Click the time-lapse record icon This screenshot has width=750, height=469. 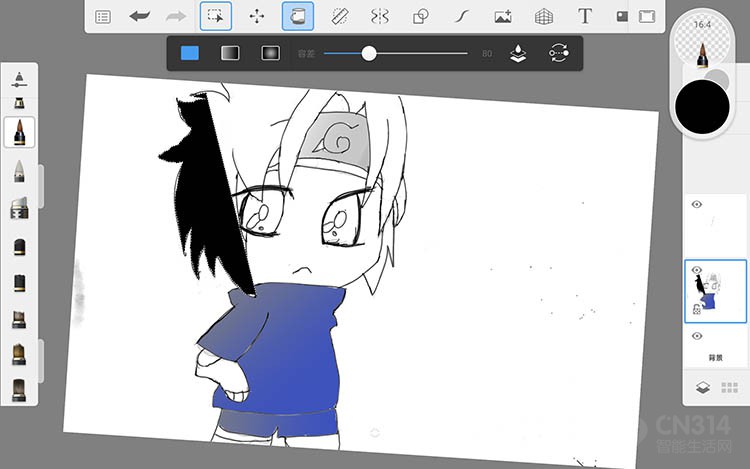[x=622, y=17]
